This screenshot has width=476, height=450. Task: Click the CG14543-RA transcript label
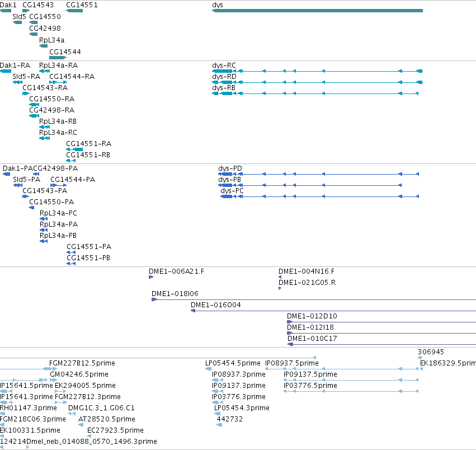45,88
